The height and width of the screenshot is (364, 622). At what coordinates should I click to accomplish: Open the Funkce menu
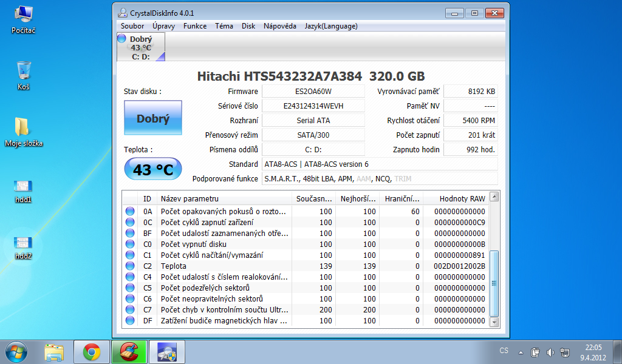[x=195, y=26]
